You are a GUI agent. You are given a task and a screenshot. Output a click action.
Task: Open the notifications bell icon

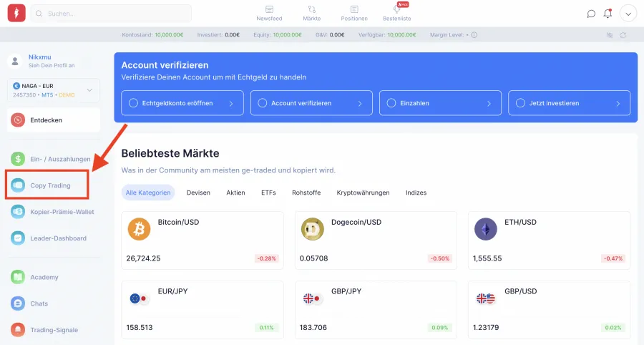(x=608, y=14)
